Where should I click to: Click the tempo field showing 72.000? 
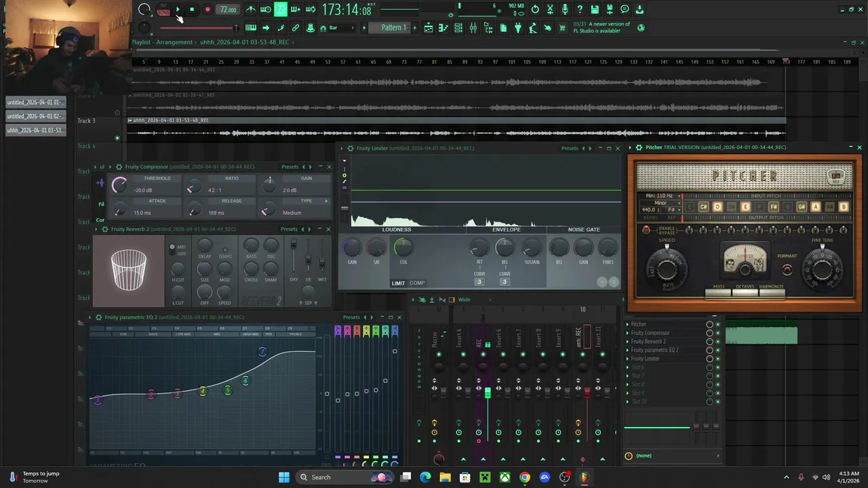pos(229,9)
